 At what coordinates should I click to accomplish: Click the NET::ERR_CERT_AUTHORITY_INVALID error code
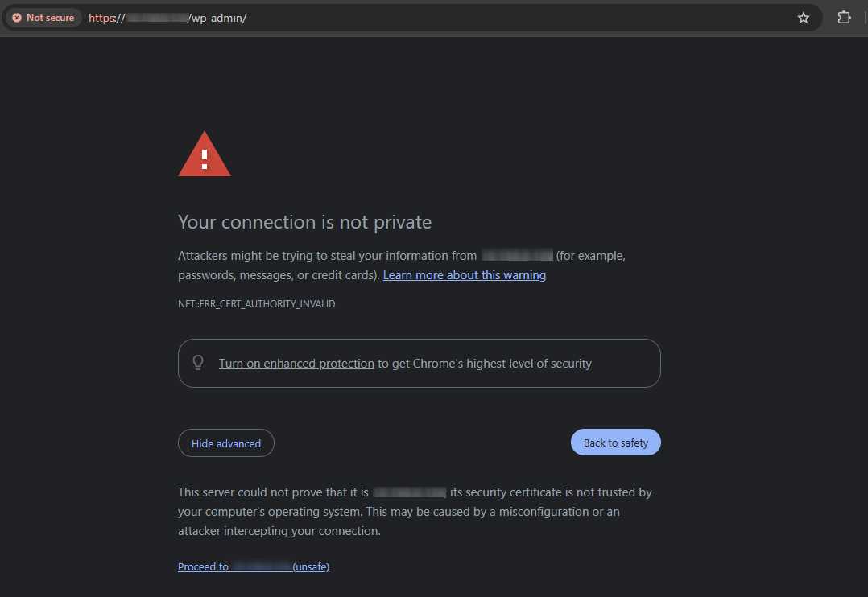256,304
